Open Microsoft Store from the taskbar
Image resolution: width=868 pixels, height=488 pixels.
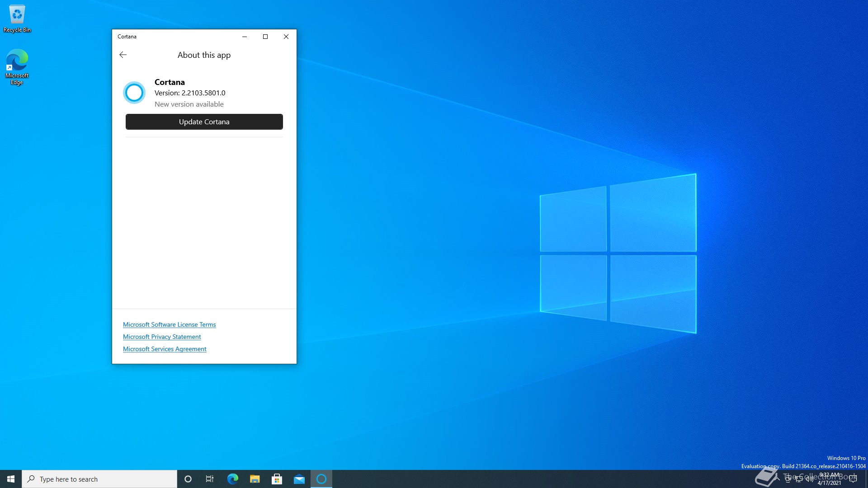277,479
